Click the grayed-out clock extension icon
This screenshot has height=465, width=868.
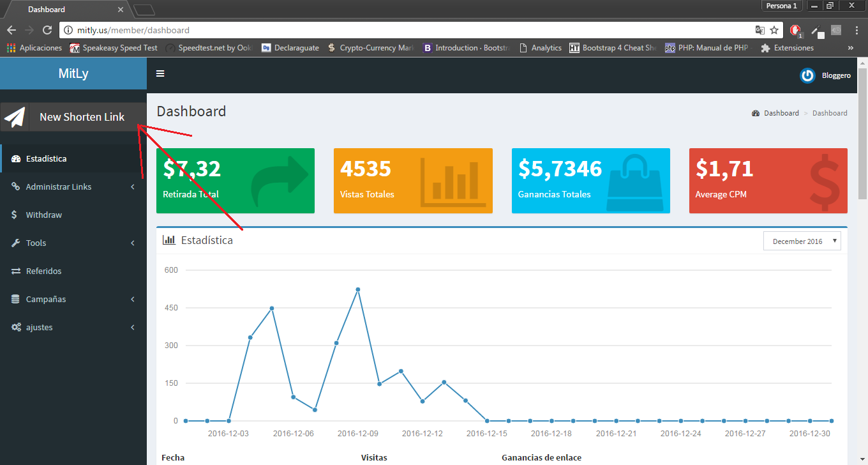[836, 30]
